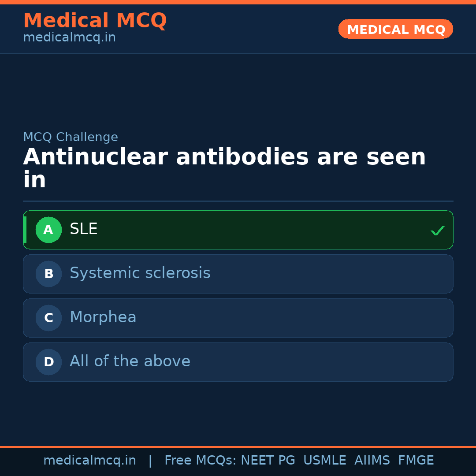Visit medicalmcq.in link under the title
Viewport: 476px width, 476px height.
[x=69, y=37]
